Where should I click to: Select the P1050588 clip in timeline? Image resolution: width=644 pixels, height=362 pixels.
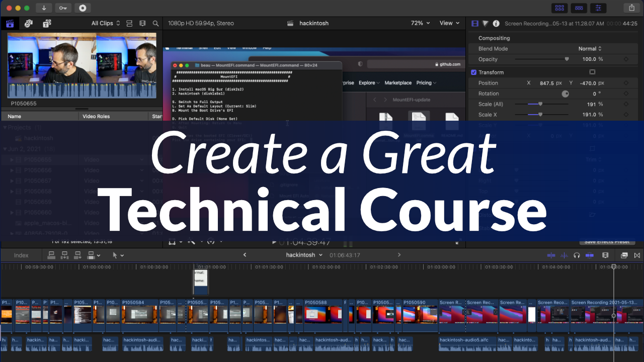click(x=323, y=314)
